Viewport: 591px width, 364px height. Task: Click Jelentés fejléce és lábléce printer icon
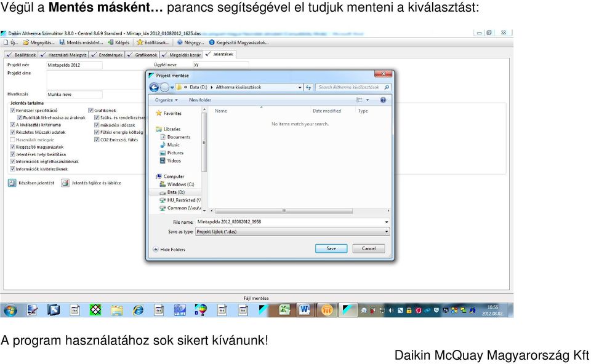tap(66, 183)
